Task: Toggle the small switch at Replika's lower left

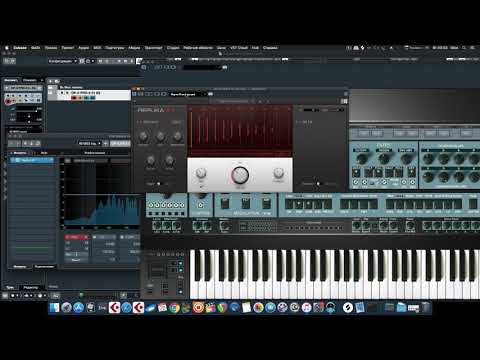Action: 159,184
